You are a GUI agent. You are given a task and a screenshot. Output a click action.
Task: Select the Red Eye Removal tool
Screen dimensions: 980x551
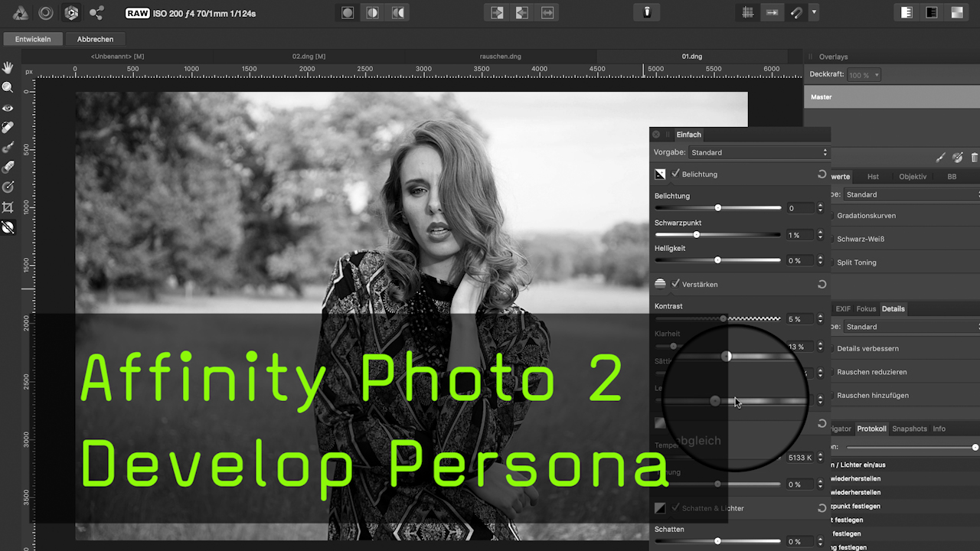click(8, 108)
